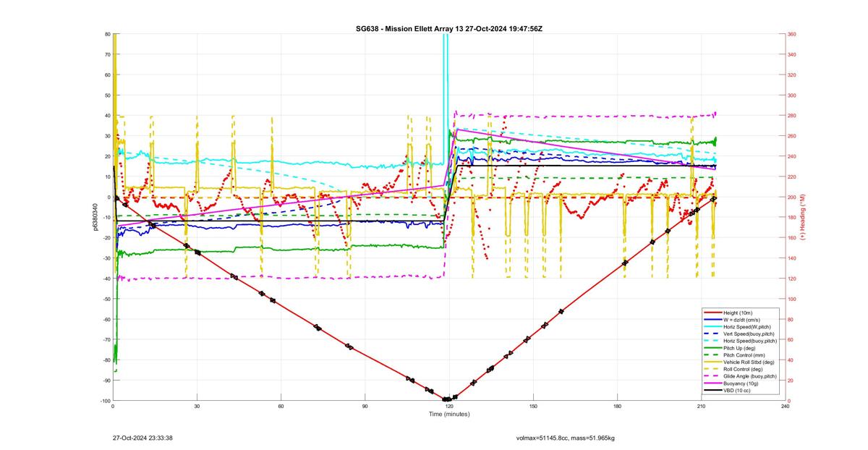Click the x-axis tick label '240'

[x=785, y=407]
